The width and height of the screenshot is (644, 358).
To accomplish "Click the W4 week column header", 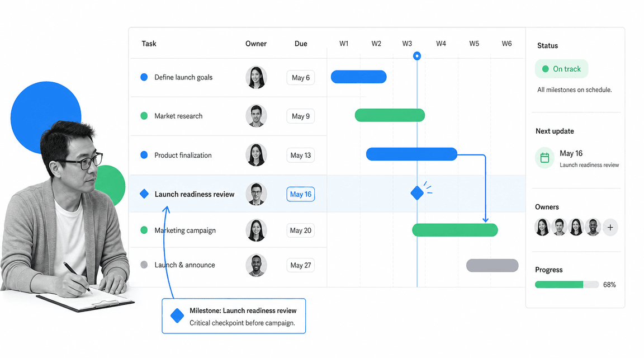I will (x=441, y=44).
